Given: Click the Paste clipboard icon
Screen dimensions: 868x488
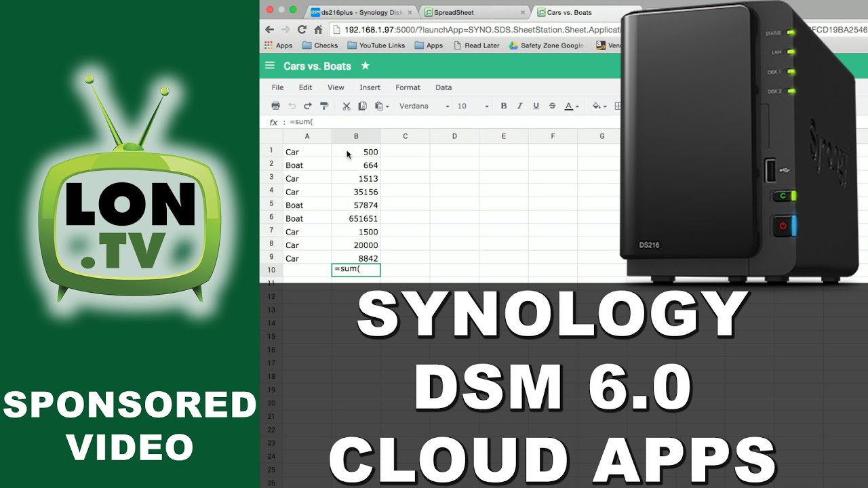Looking at the screenshot, I should point(378,106).
